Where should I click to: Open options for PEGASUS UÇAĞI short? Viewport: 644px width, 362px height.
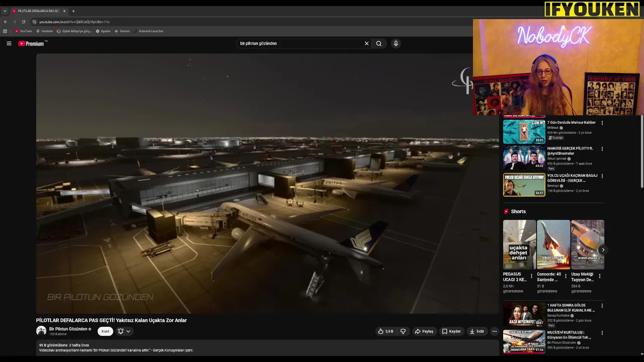point(531,276)
